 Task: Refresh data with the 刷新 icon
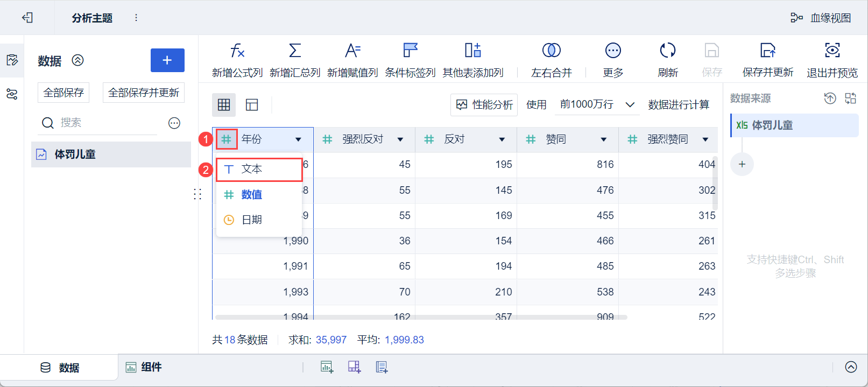pyautogui.click(x=667, y=51)
